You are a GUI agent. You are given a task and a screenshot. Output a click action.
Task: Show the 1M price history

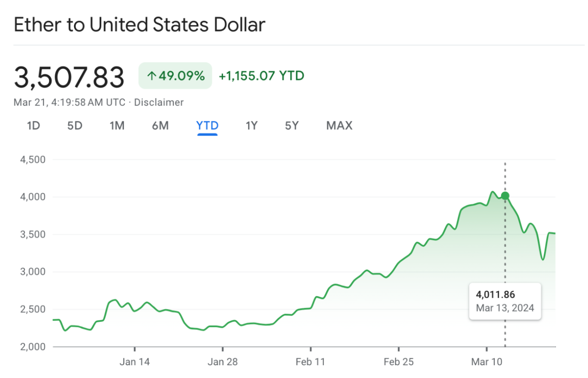point(117,126)
